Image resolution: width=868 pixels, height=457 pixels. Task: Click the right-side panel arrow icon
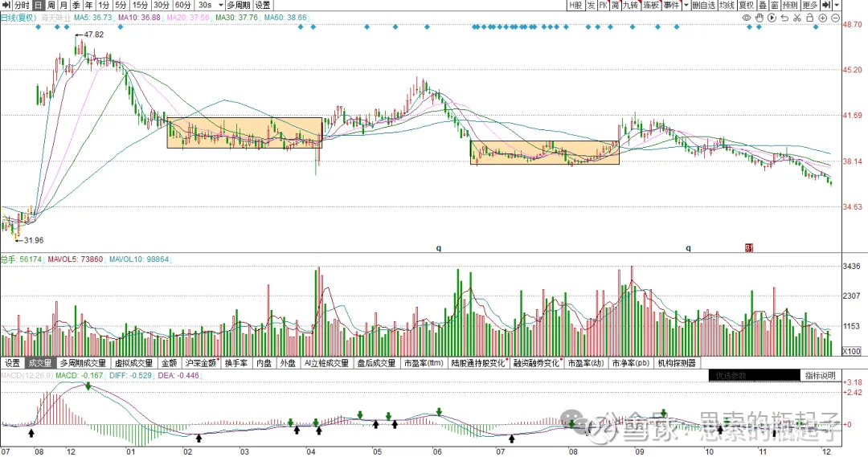click(x=826, y=5)
